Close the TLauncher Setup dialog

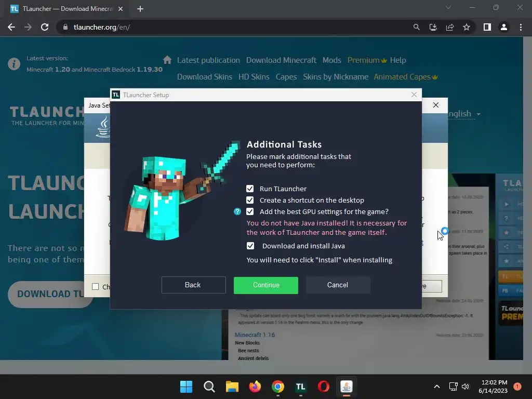click(414, 95)
